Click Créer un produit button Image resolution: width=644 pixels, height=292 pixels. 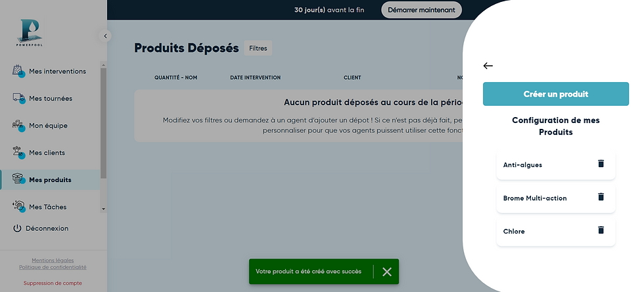pyautogui.click(x=556, y=94)
